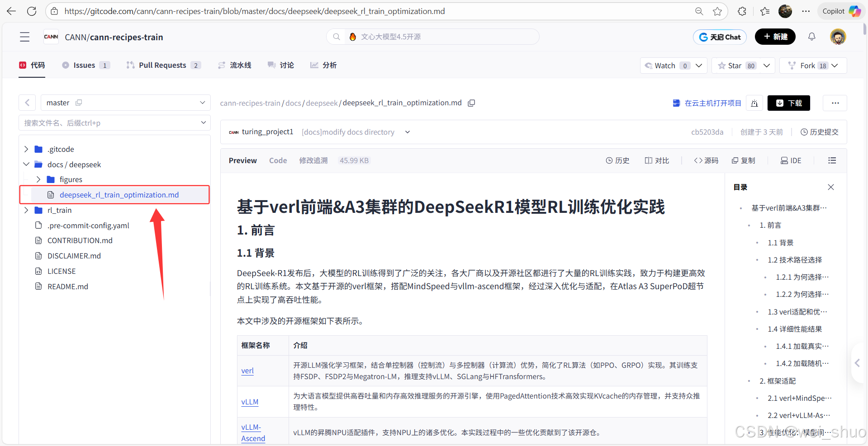Click the copy file path icon

point(472,103)
